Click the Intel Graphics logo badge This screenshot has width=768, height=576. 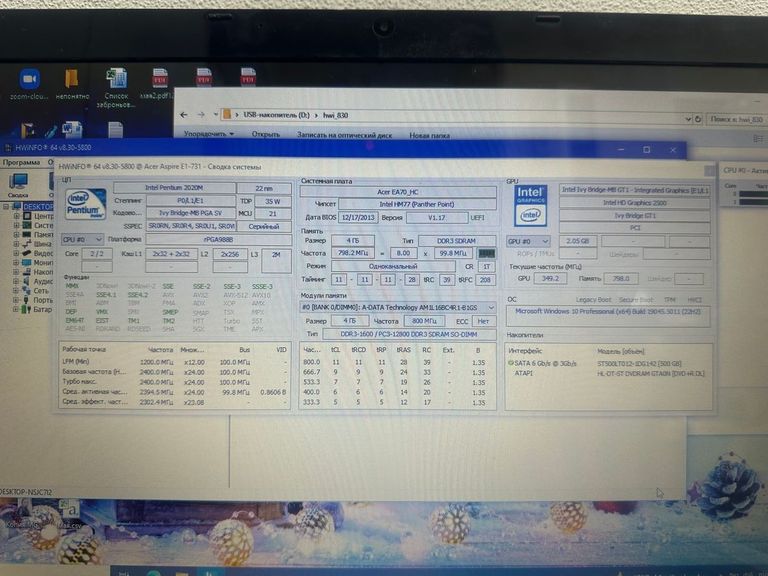(x=530, y=205)
